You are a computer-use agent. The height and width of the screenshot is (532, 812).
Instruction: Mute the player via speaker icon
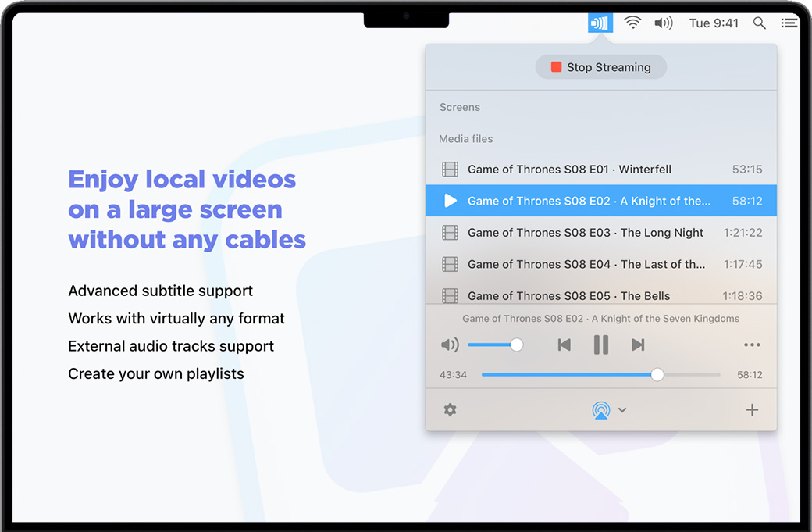point(450,345)
